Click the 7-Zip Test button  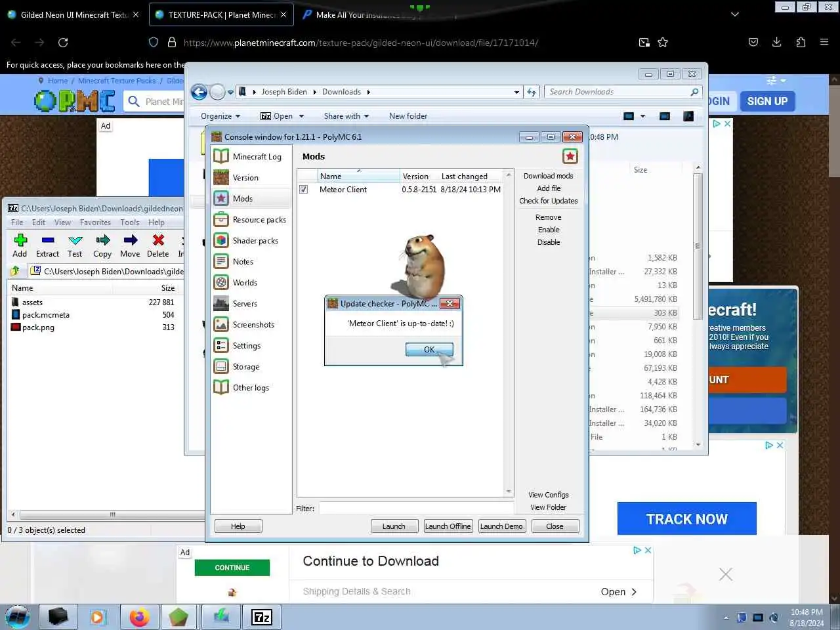coord(75,246)
